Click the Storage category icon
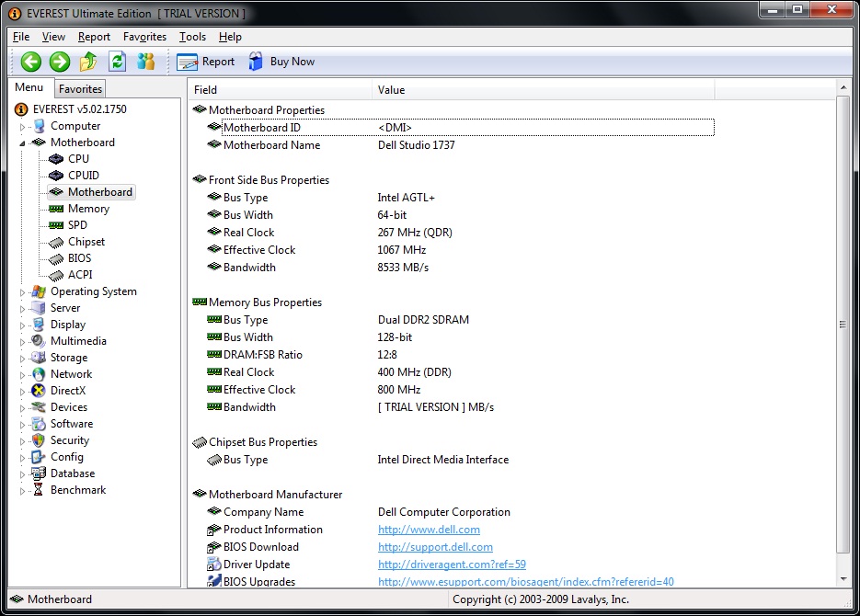The width and height of the screenshot is (860, 616). pyautogui.click(x=39, y=358)
